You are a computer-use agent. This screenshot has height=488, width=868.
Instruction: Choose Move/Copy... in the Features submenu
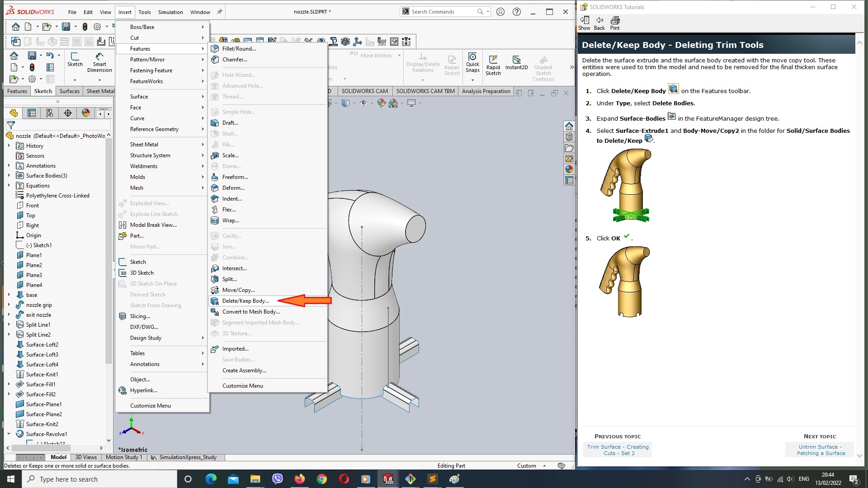[x=268, y=290]
